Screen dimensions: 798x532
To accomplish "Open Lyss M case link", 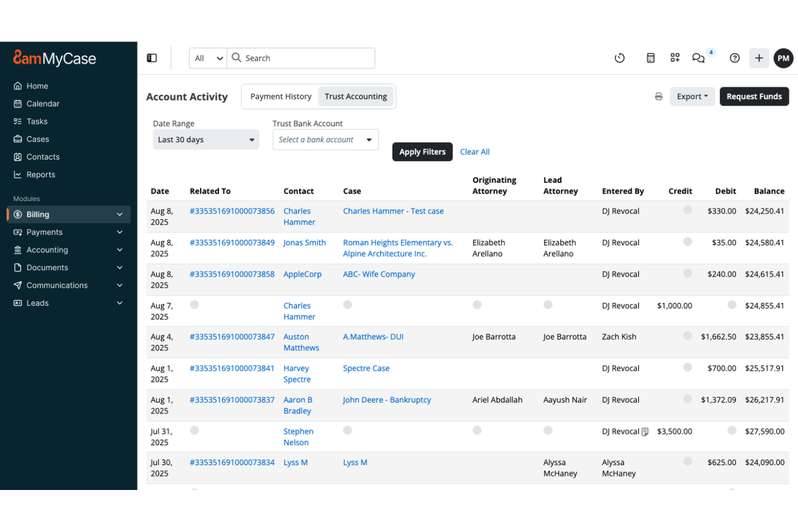I will 355,462.
